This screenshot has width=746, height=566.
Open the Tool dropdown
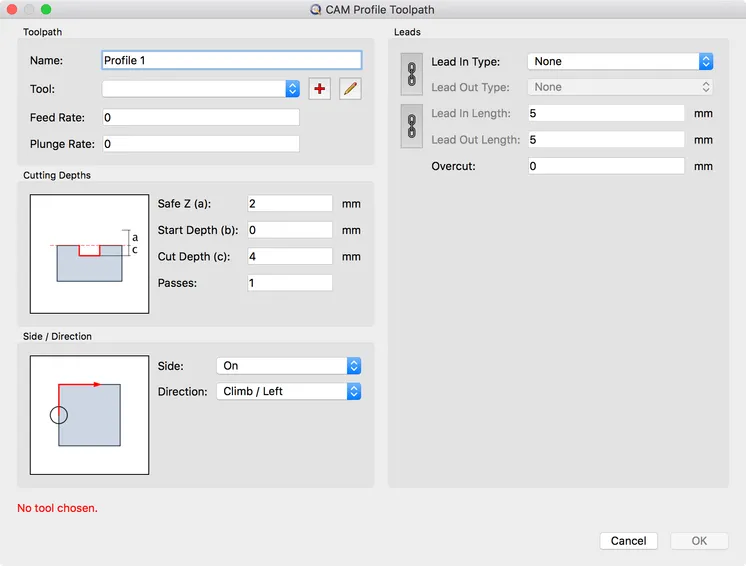(201, 89)
